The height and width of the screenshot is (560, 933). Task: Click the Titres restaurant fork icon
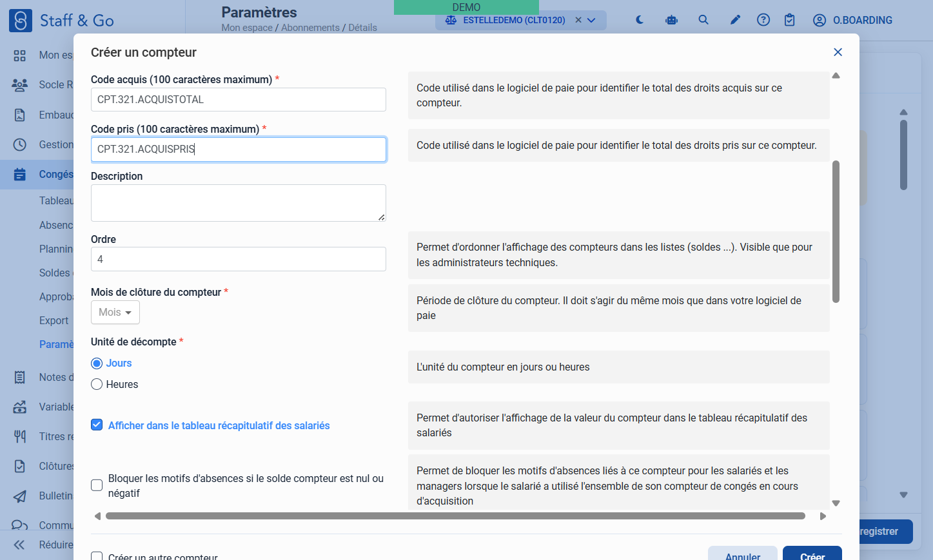coord(20,436)
